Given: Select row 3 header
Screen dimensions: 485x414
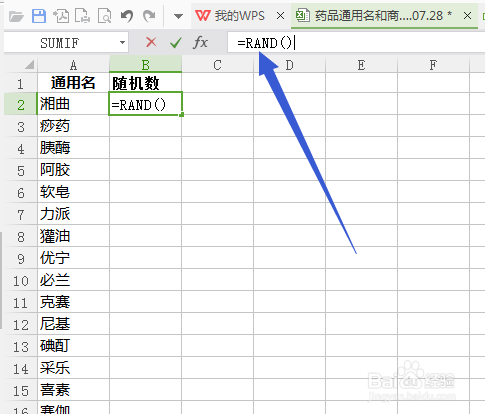Looking at the screenshot, I should [20, 127].
